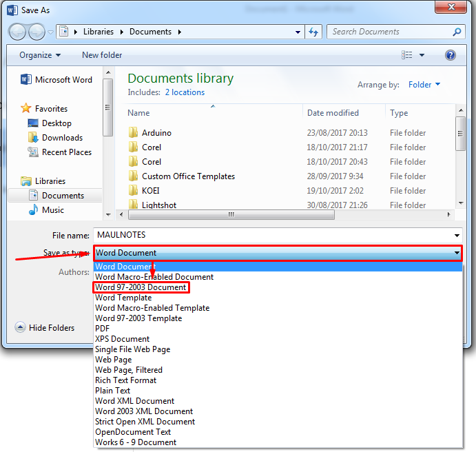The image size is (476, 452).
Task: Choose Word Macro-Enabled Document type
Action: [x=278, y=277]
